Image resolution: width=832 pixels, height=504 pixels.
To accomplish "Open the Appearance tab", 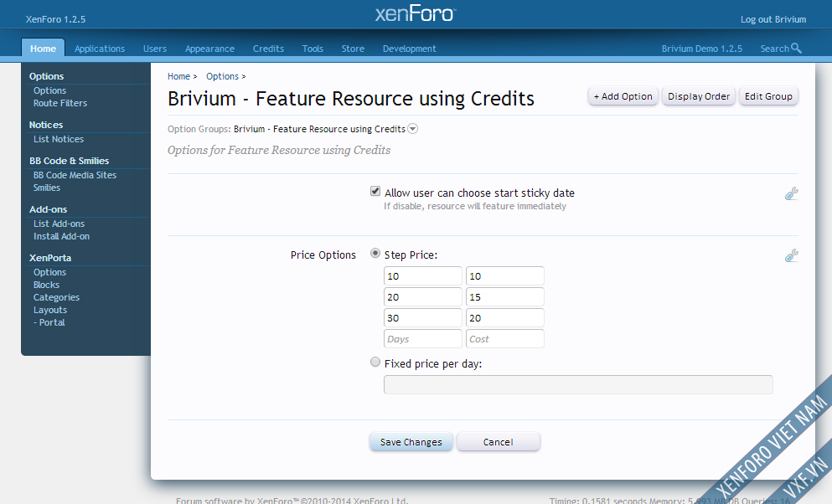I will click(209, 49).
